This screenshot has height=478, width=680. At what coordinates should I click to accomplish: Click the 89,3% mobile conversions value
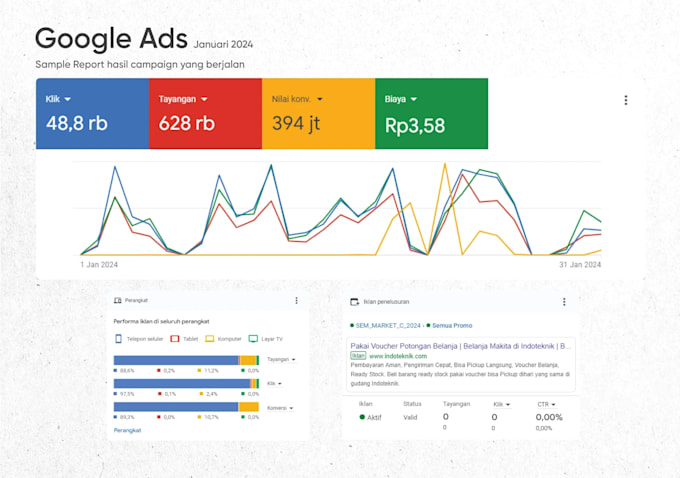pos(127,417)
